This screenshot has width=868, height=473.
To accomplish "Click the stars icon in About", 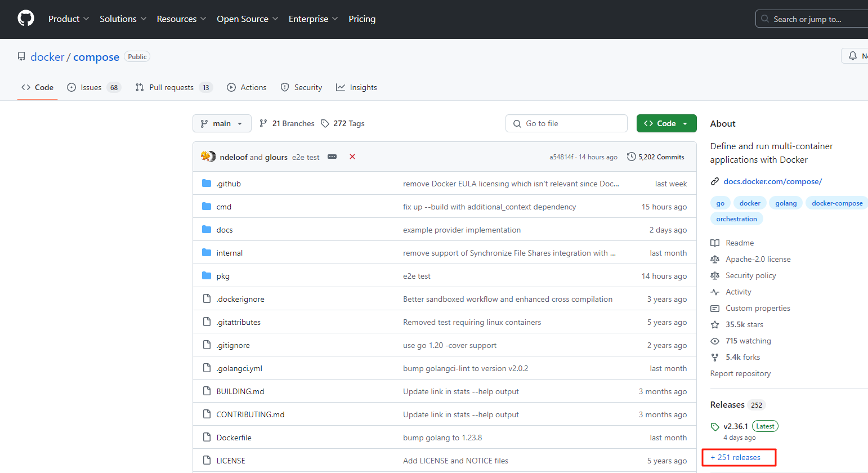I will [x=715, y=325].
